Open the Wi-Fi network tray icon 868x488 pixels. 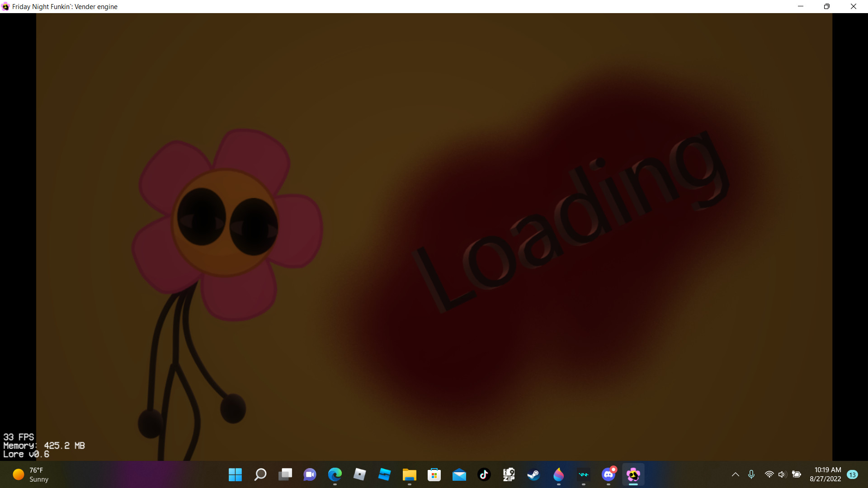[769, 474]
